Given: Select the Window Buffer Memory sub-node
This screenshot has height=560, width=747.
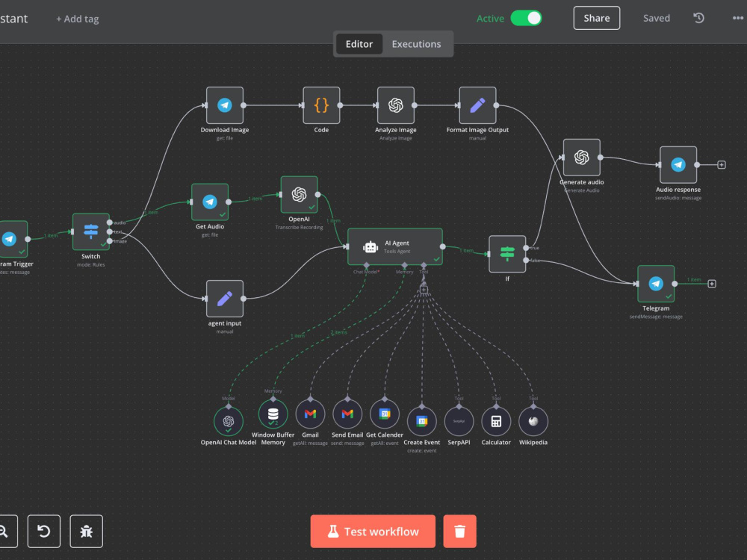Looking at the screenshot, I should click(x=273, y=414).
